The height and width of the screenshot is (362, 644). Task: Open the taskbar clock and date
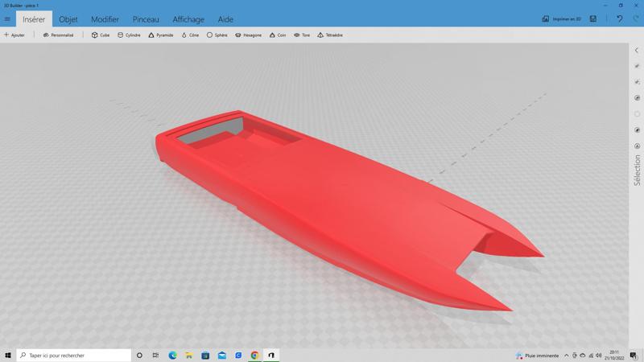click(x=614, y=356)
